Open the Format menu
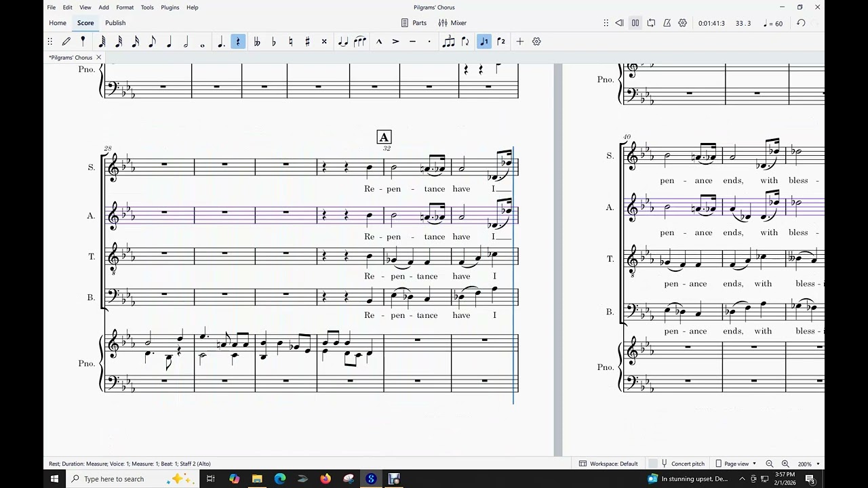This screenshot has width=868, height=488. (125, 7)
